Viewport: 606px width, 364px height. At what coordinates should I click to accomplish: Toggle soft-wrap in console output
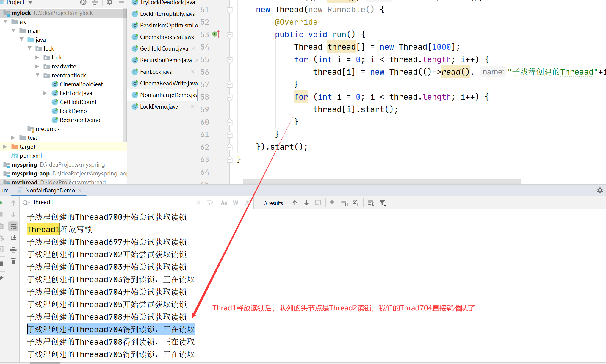(x=13, y=227)
